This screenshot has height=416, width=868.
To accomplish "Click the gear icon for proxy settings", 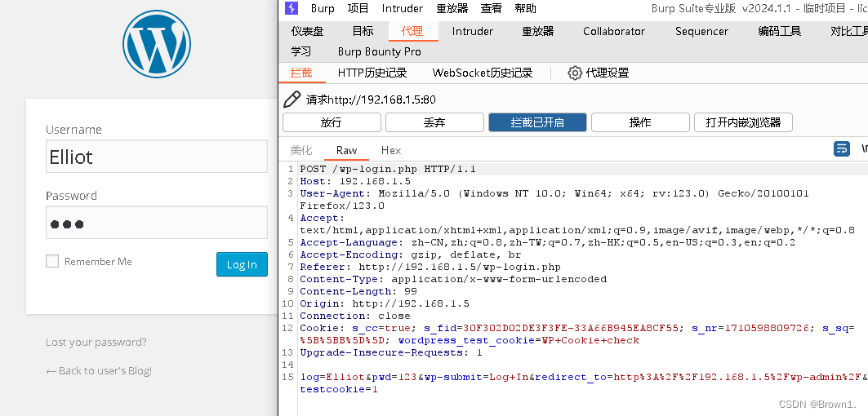I will pos(575,73).
